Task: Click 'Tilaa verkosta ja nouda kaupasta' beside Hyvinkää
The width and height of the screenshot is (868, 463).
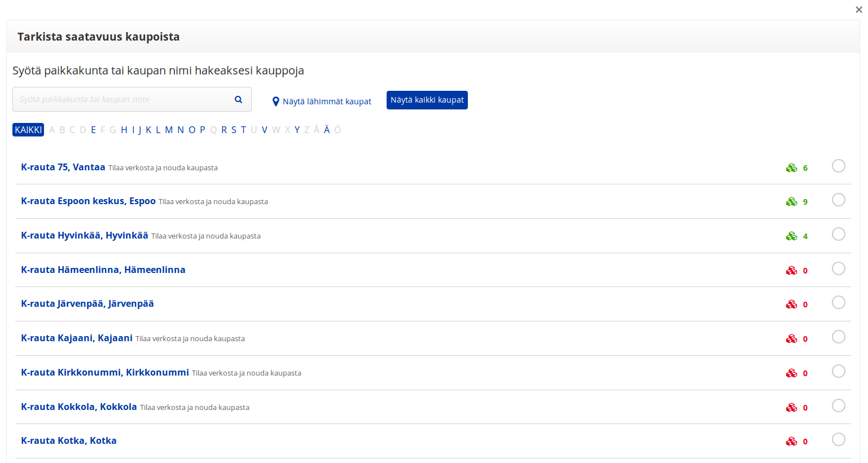Action: 206,236
